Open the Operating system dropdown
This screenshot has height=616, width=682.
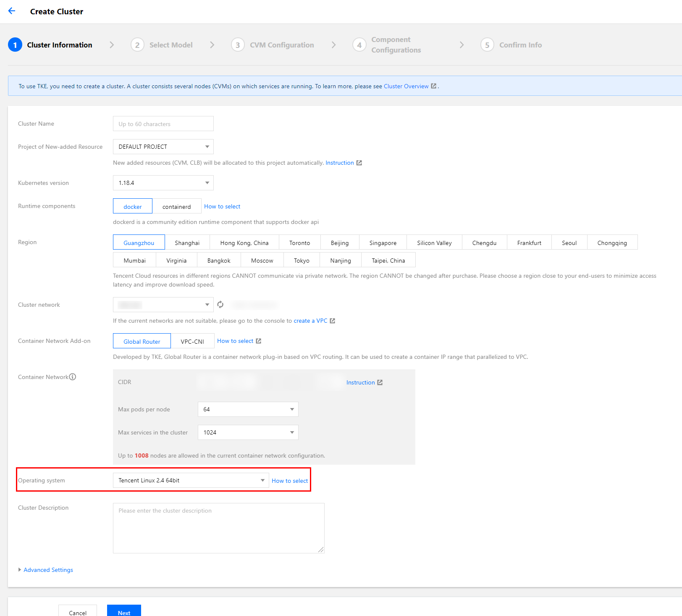tap(191, 480)
